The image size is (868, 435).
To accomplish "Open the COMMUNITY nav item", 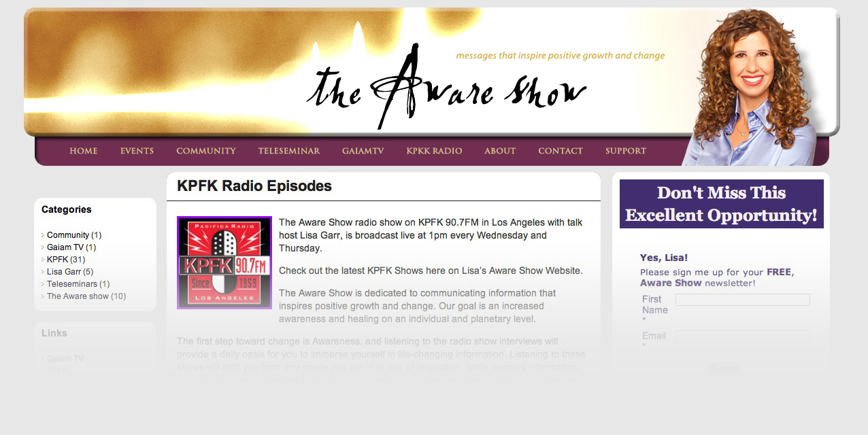I will click(x=206, y=151).
